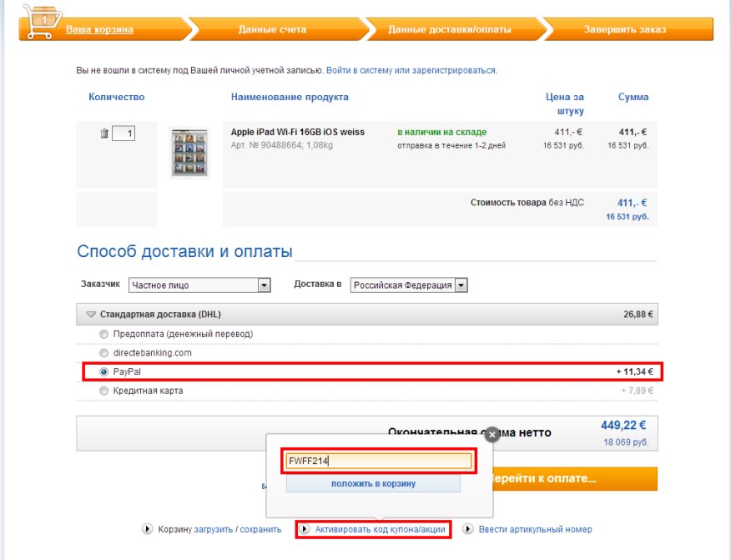Click 'в наличии на складе' status text
This screenshot has width=731, height=560.
pos(442,132)
